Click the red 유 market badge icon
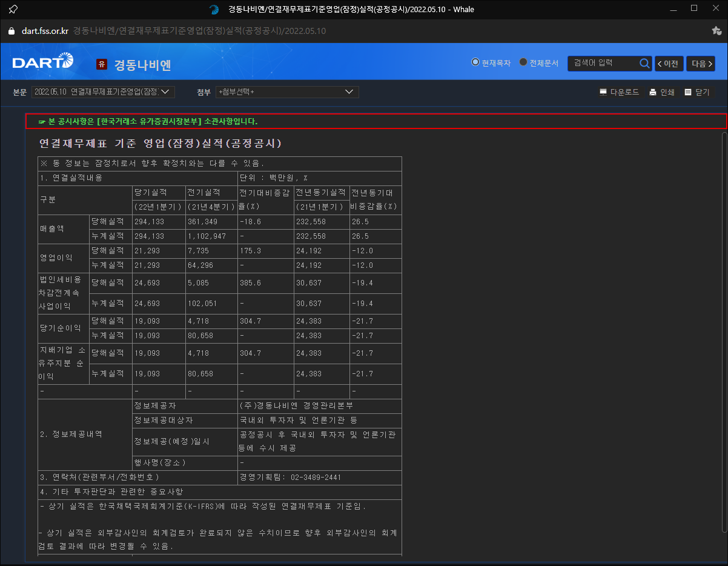Viewport: 728px width, 566px height. pyautogui.click(x=102, y=64)
